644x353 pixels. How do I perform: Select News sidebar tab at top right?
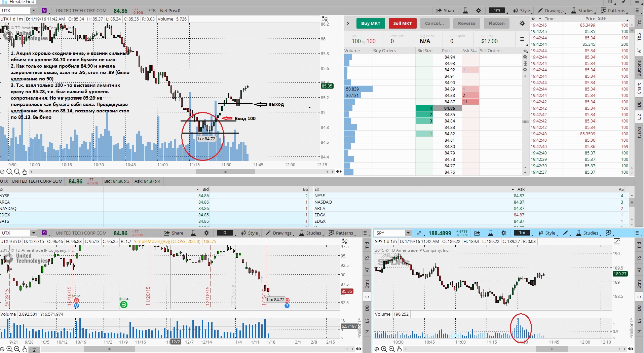pos(639,132)
